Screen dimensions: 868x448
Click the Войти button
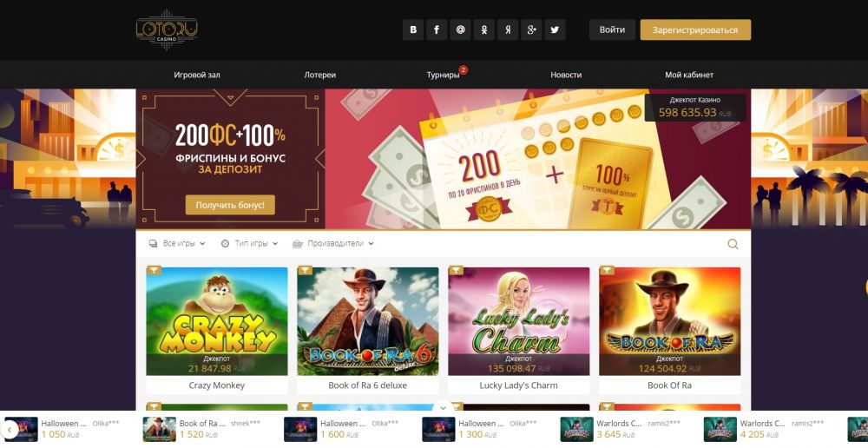(x=612, y=30)
